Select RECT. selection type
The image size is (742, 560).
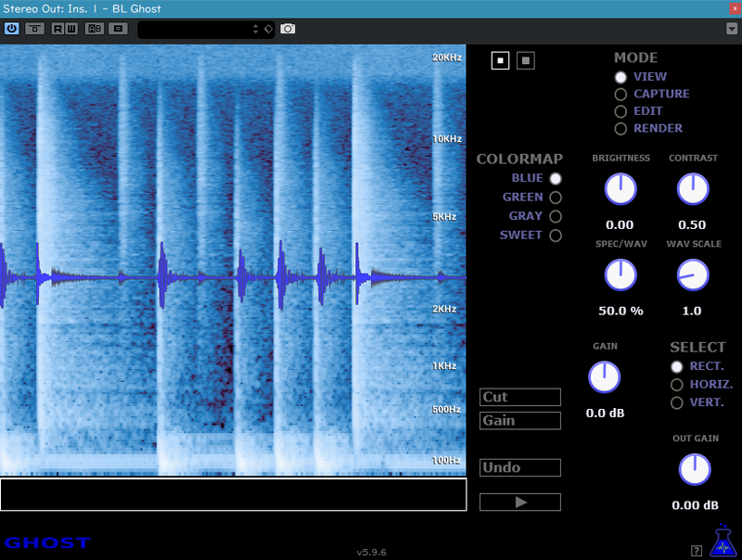pos(677,366)
